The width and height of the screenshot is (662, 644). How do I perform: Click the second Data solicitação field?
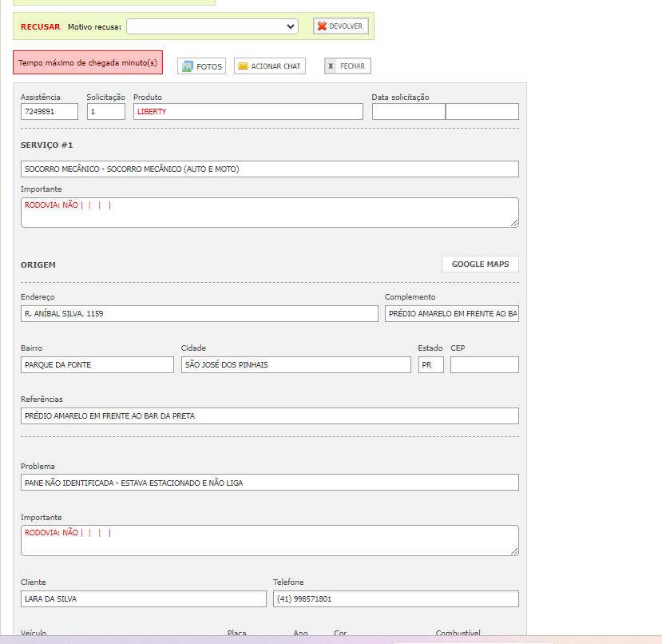482,112
